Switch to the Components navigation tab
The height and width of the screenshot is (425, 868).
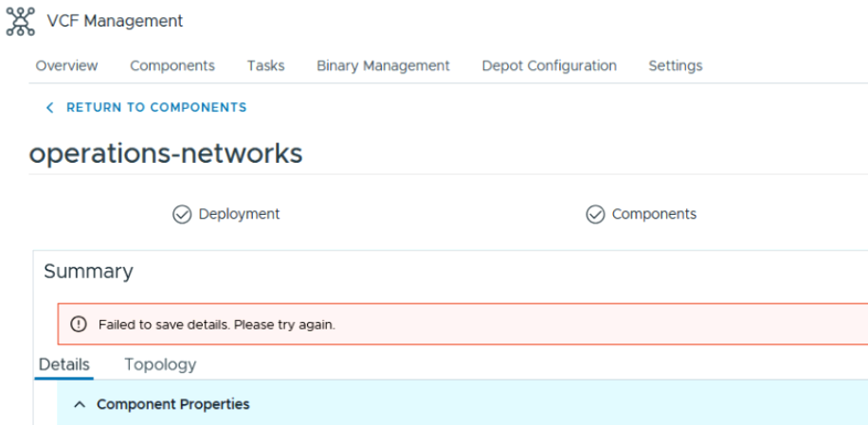click(x=172, y=65)
